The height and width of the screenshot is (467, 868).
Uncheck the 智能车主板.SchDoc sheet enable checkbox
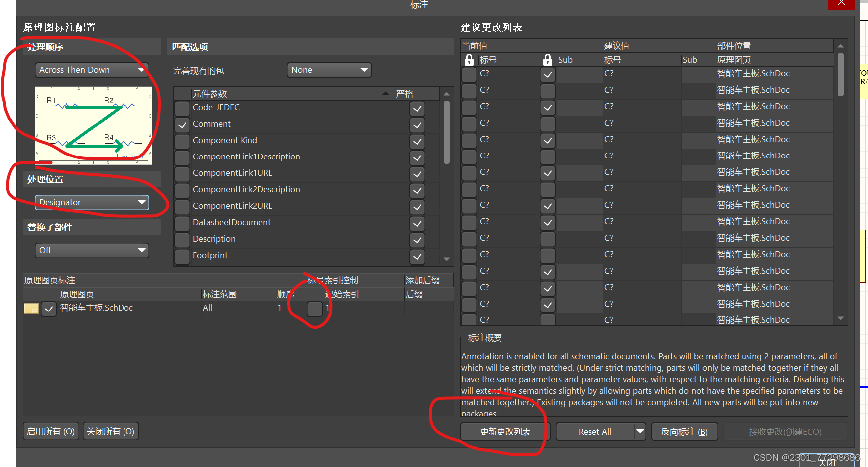48,309
